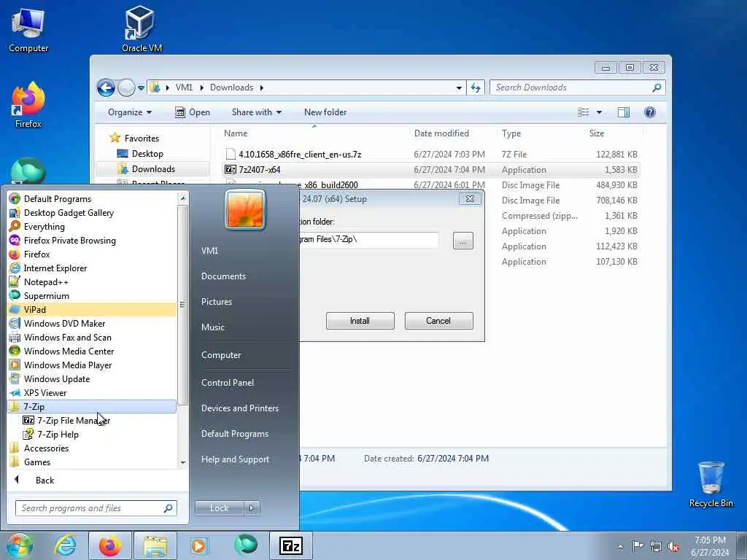Viewport: 747px width, 560px height.
Task: Launch Internet Explorer from the taskbar
Action: tap(65, 545)
